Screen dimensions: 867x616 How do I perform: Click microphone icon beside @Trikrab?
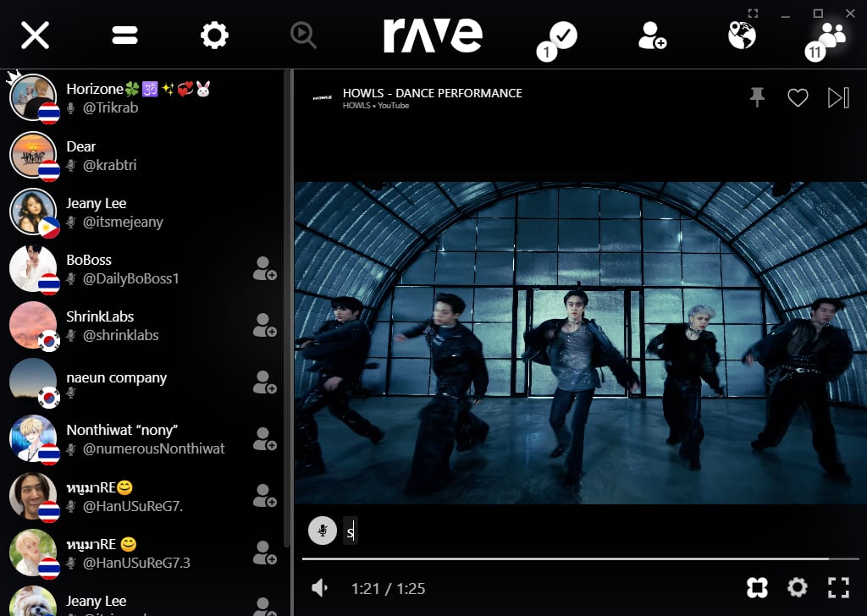click(x=71, y=108)
